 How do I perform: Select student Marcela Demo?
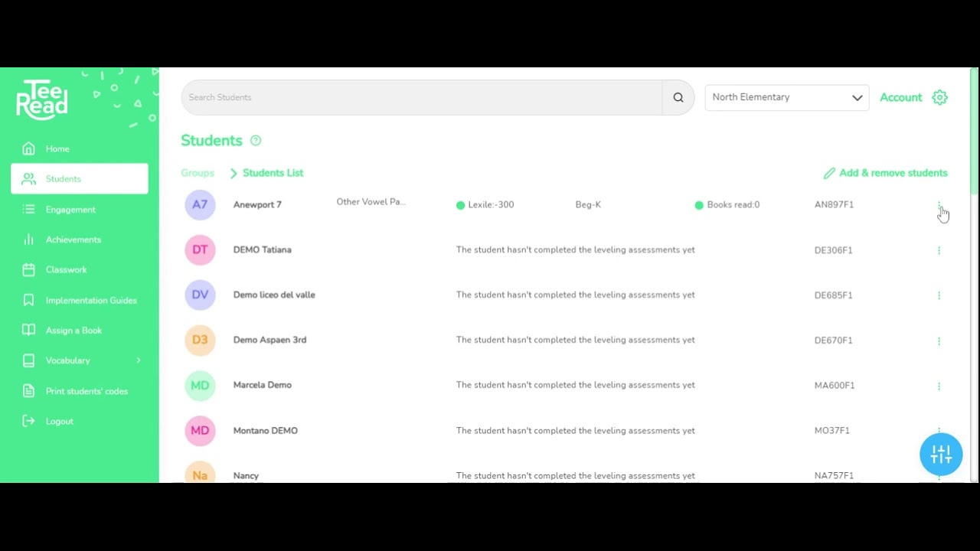tap(262, 386)
